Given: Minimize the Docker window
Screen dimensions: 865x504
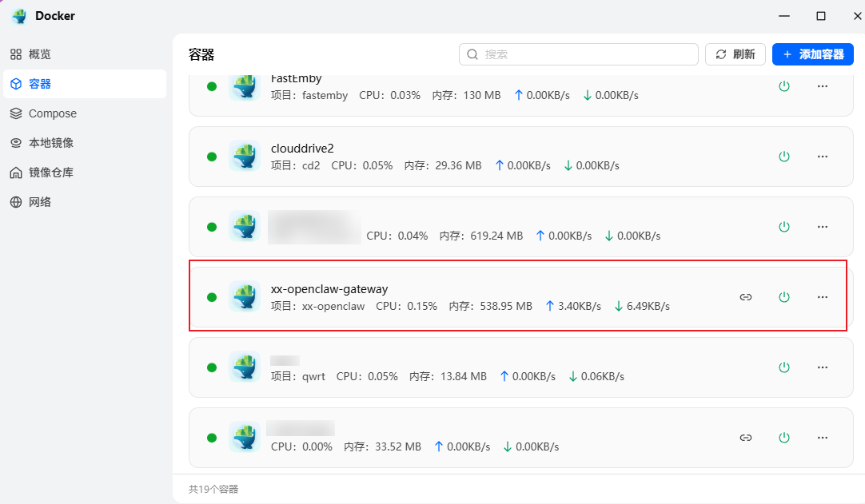Looking at the screenshot, I should click(784, 16).
